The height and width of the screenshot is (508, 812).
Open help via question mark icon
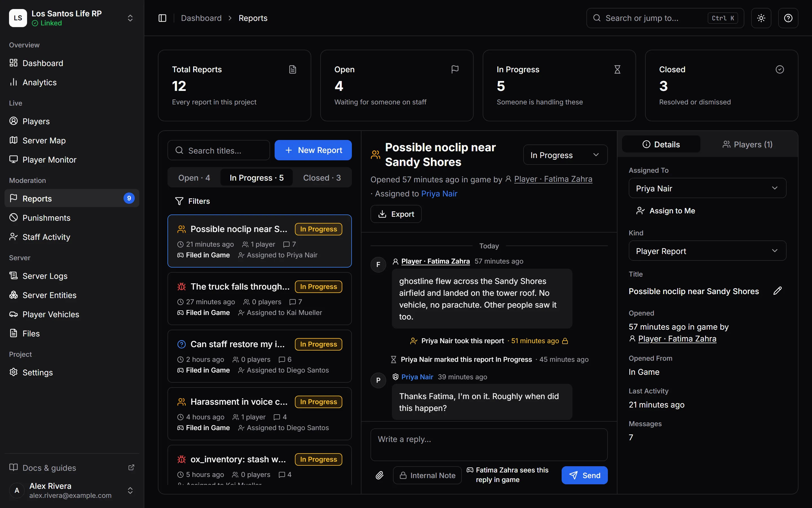788,18
